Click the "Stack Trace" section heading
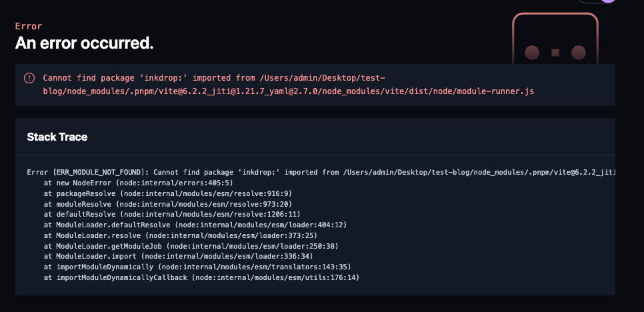 tap(57, 137)
